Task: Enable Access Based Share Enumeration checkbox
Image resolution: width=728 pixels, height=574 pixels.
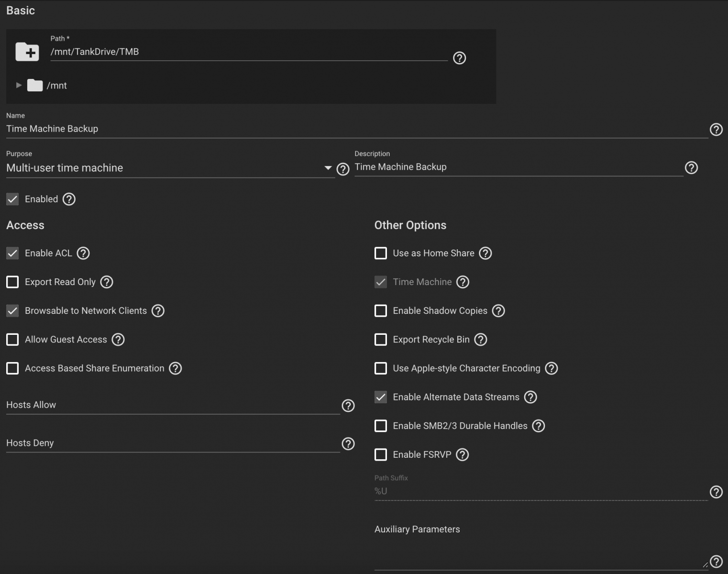Action: 12,368
